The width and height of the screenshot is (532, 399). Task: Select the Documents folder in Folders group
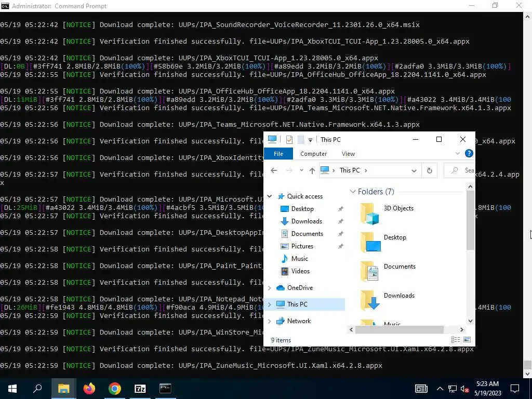point(388,272)
